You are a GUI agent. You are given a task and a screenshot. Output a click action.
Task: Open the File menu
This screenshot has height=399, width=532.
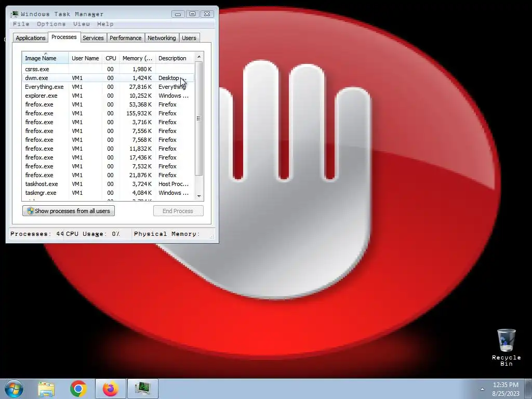(21, 24)
